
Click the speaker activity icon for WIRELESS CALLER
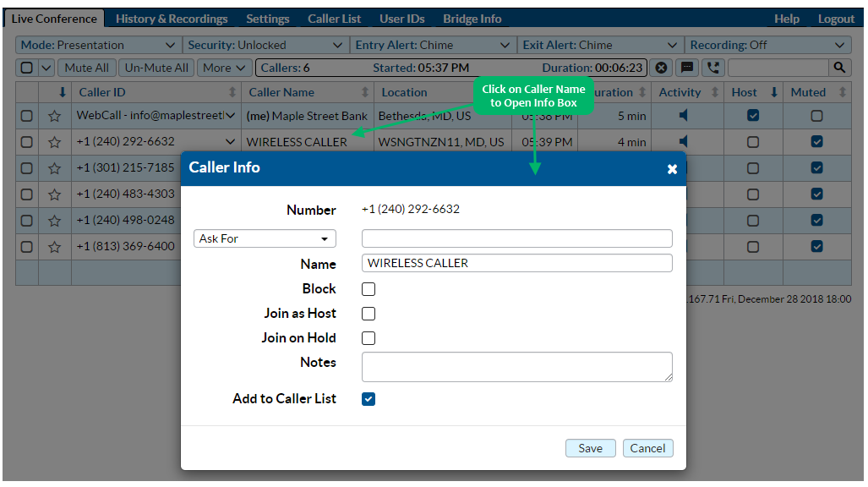(x=683, y=141)
